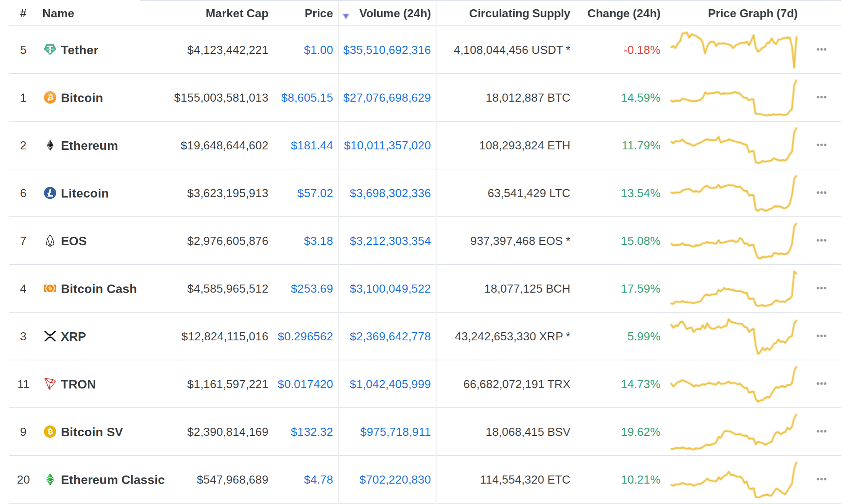Click TRON volume $1,042,405,999
The image size is (858, 504).
(390, 384)
